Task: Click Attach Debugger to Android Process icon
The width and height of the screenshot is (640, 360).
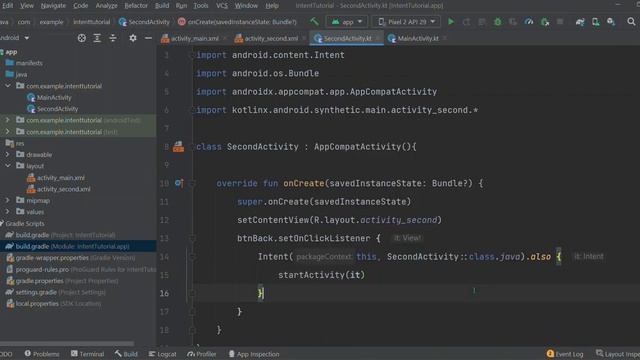Action: coord(544,22)
